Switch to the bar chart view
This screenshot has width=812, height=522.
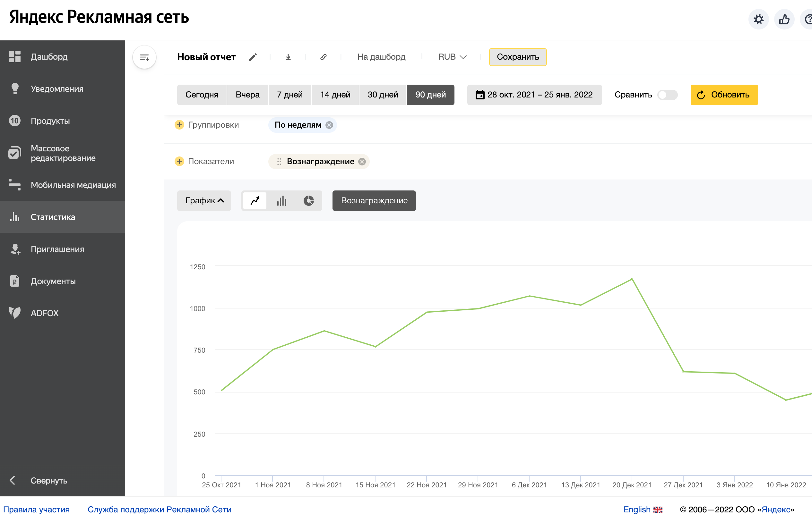point(281,201)
